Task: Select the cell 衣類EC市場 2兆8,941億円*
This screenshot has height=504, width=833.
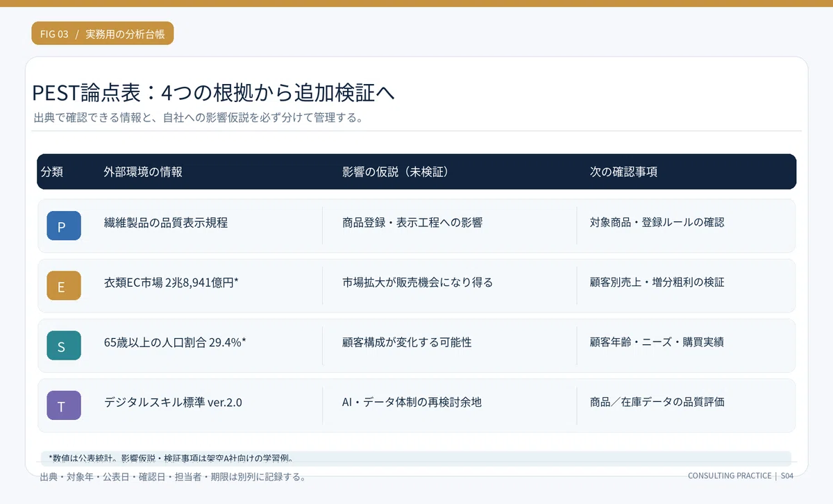Action: 171,283
